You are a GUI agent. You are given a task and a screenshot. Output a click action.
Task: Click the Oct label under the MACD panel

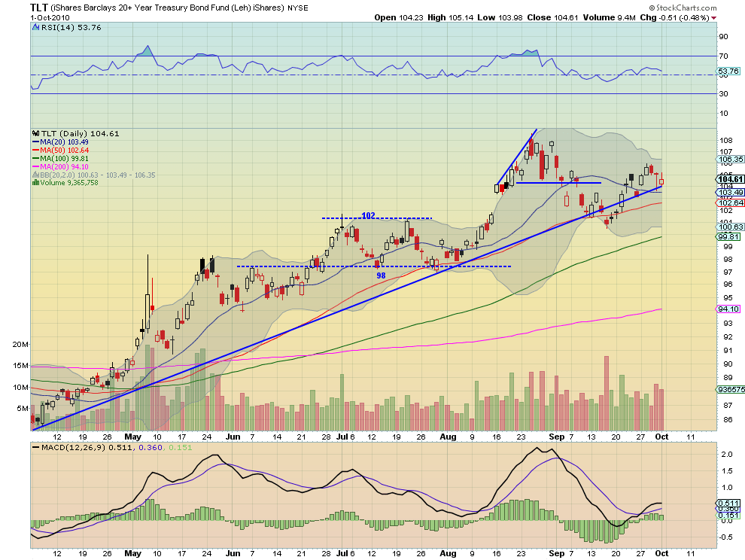[661, 553]
